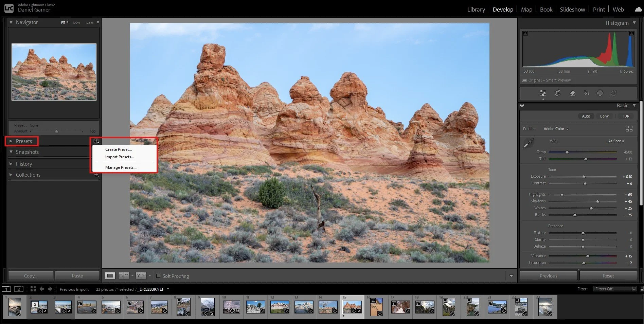Viewport: 644px width, 324px height.
Task: Go forward using filmstrip right arrow
Action: [50, 289]
